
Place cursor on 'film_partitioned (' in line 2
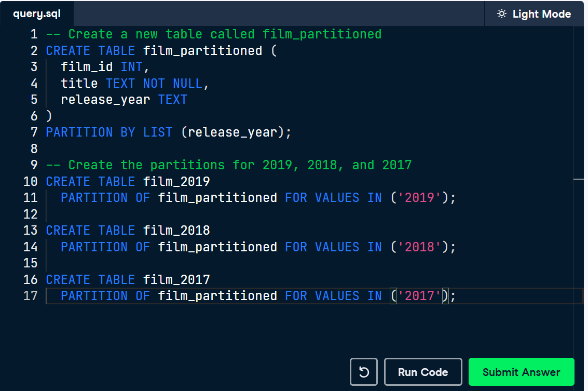pyautogui.click(x=210, y=51)
